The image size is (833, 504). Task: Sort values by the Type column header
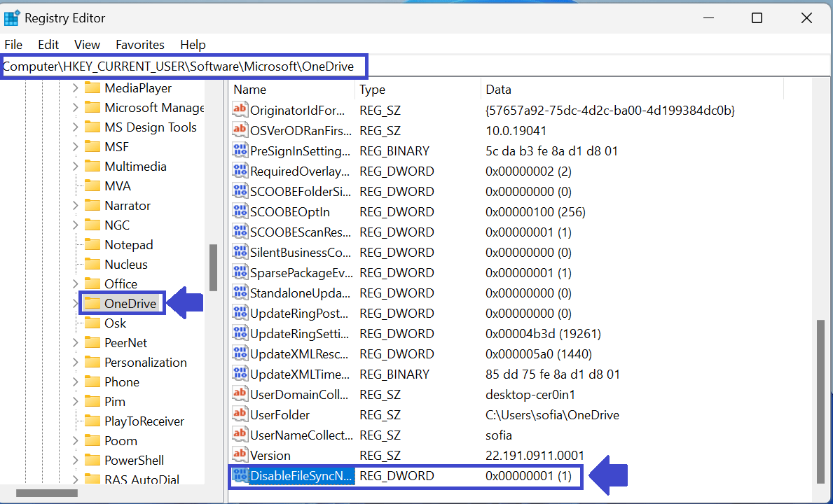[x=418, y=89]
